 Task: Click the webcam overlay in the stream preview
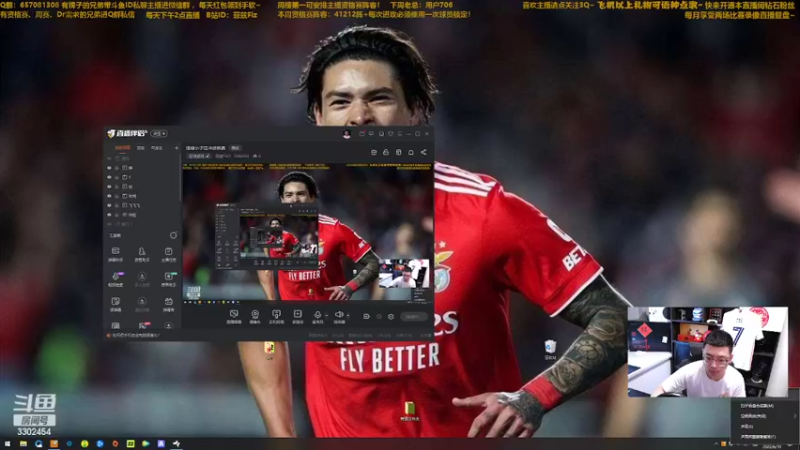click(x=404, y=273)
